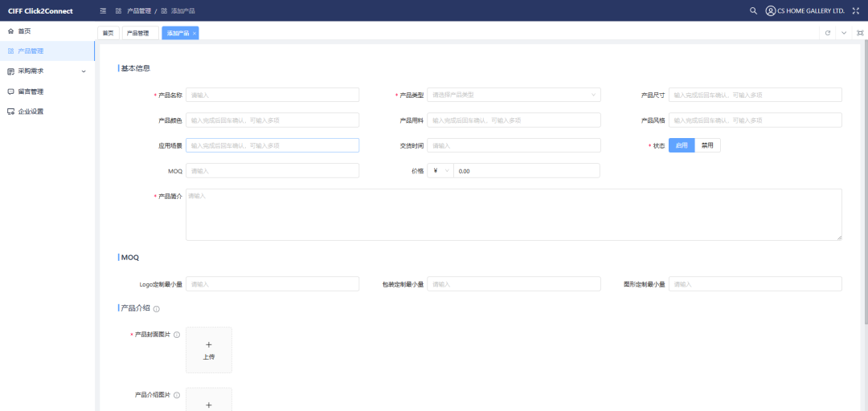This screenshot has width=868, height=411.
Task: Click the refresh icon in tab bar
Action: (x=828, y=33)
